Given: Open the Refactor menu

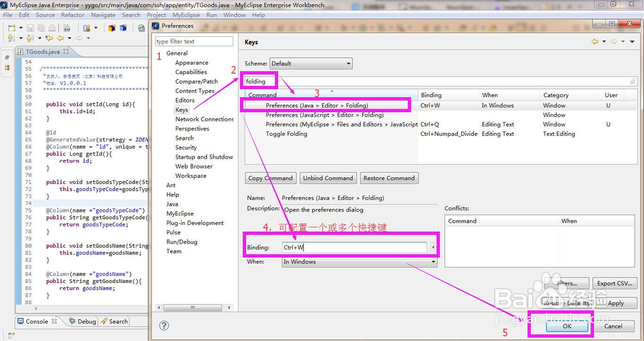Looking at the screenshot, I should (73, 15).
